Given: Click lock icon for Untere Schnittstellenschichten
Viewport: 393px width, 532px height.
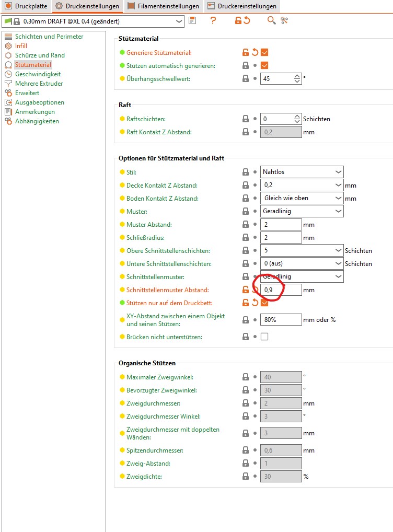Looking at the screenshot, I should coord(246,263).
